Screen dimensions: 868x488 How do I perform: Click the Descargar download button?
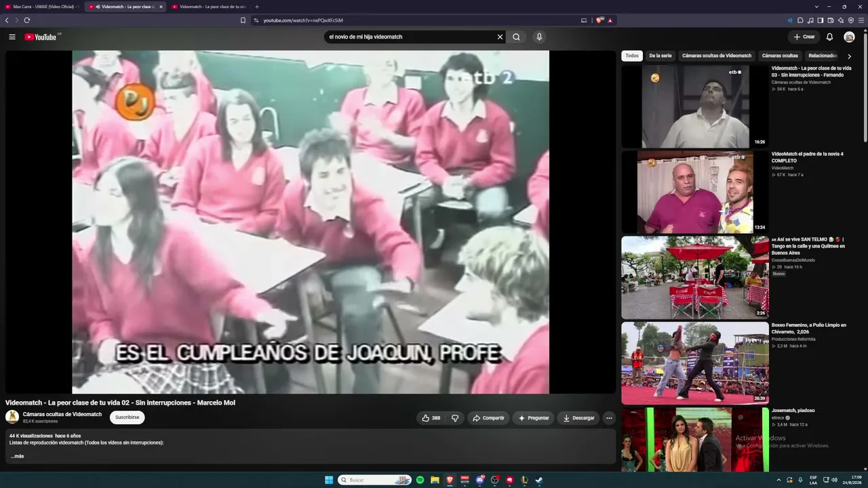tap(578, 418)
